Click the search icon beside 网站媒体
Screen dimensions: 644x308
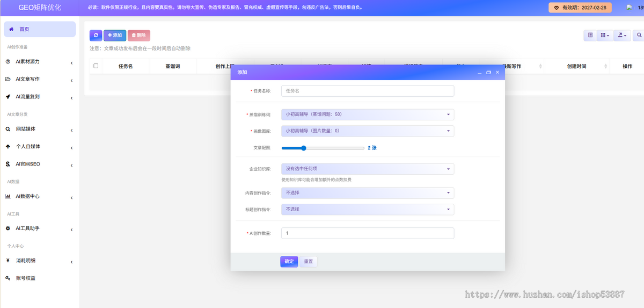[8, 129]
